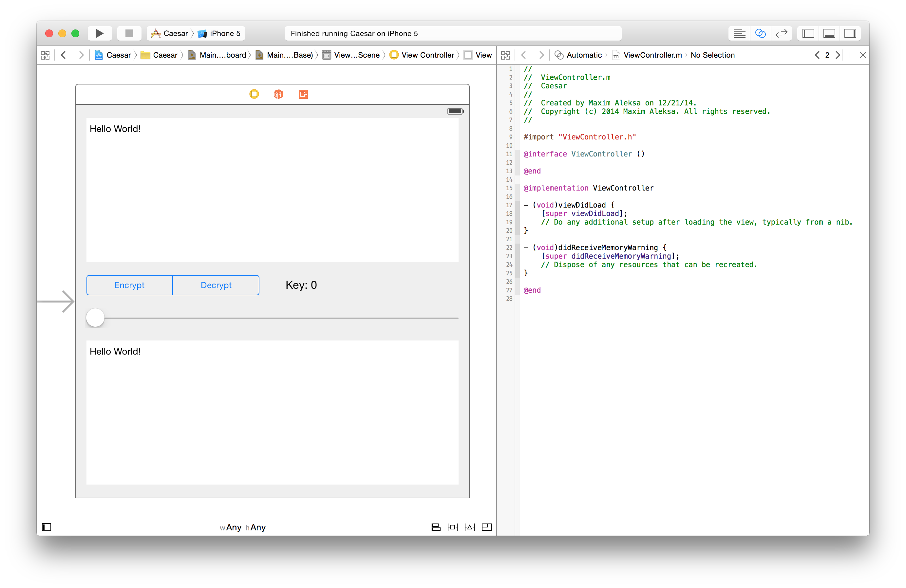
Task: Click @interface ViewController () line
Action: (584, 154)
